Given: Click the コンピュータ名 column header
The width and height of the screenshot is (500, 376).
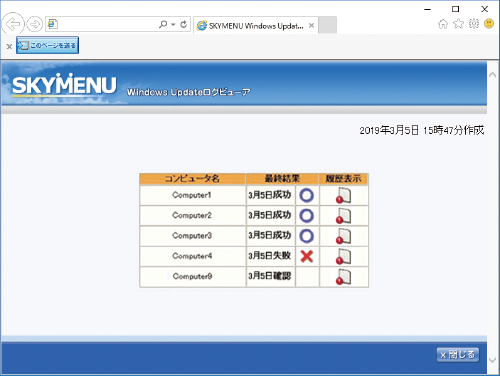Looking at the screenshot, I should tap(192, 179).
